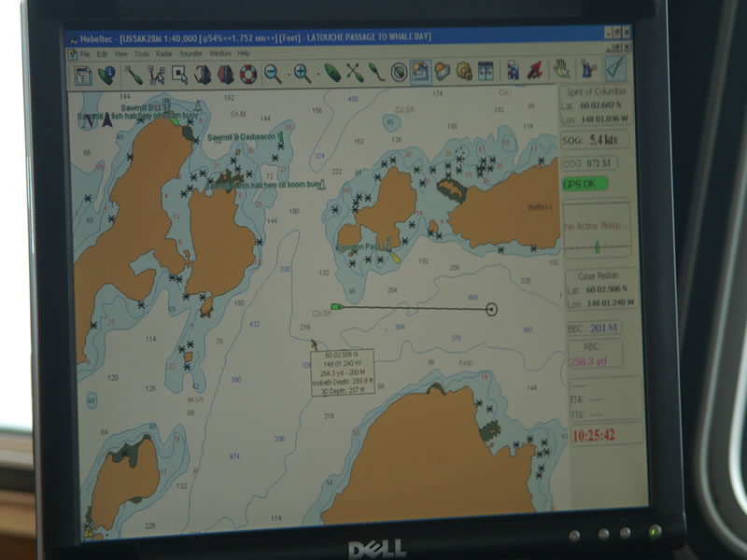Click the 384 depth sounding on chart
The image size is (747, 560).
pos(400,328)
